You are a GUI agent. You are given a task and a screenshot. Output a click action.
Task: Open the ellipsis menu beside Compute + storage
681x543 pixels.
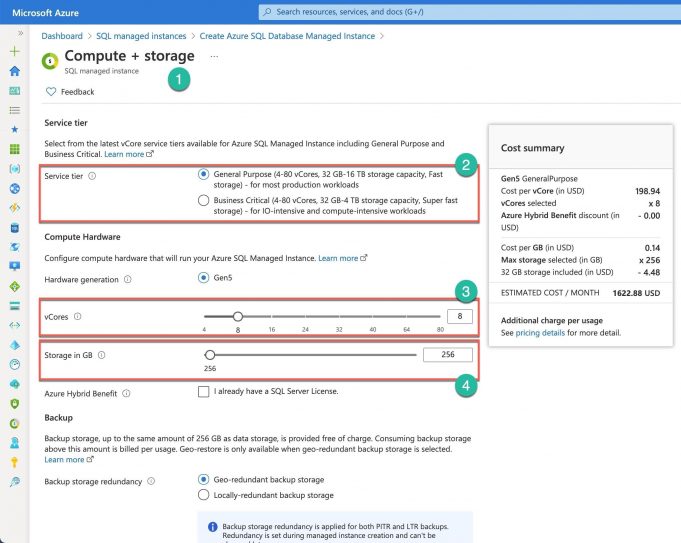tap(214, 57)
